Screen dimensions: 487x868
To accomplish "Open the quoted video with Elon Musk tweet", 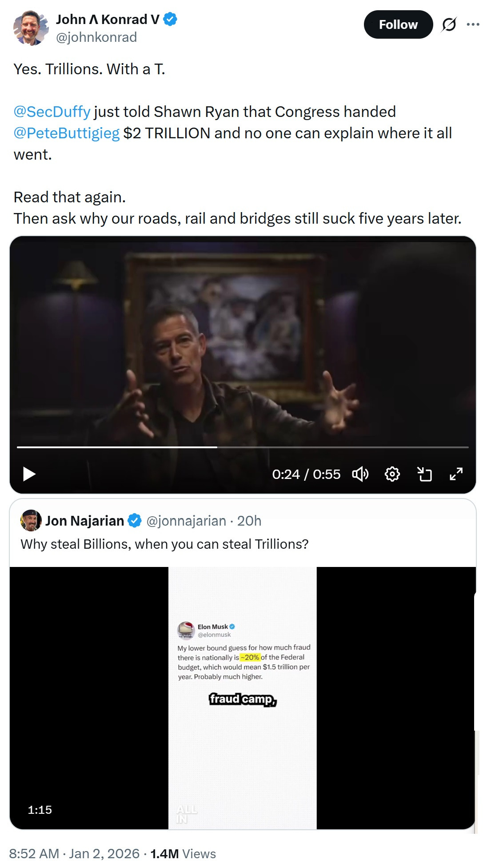I will (x=243, y=697).
